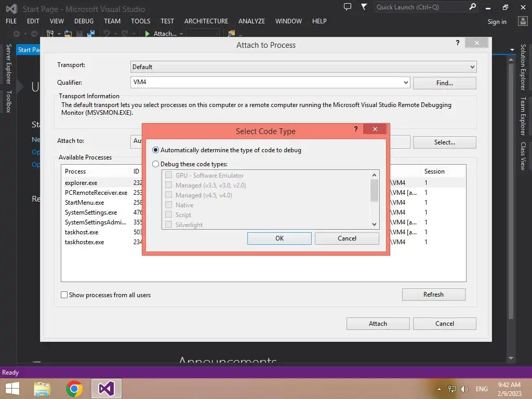Screen dimensions: 532x399
Task: Click the code types list scrollbar thumb
Action: pyautogui.click(x=374, y=190)
